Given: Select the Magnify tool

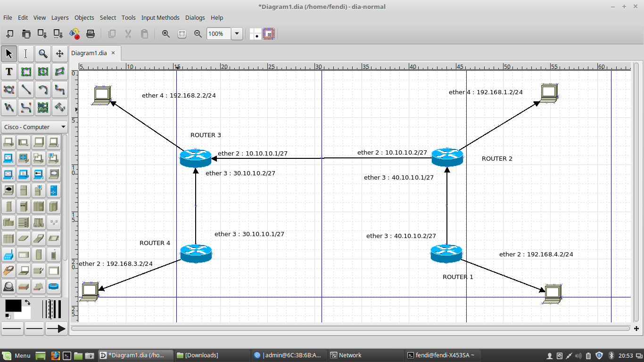Looking at the screenshot, I should tap(43, 53).
